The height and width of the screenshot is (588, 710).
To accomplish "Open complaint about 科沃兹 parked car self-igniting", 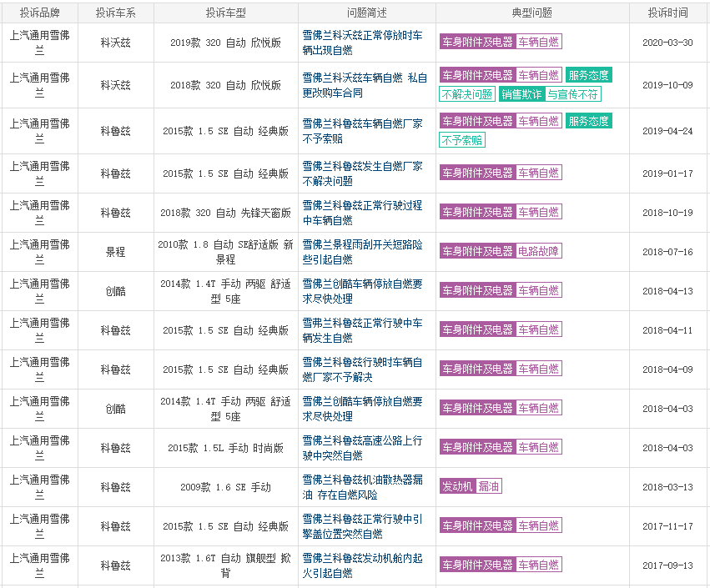I will tap(362, 43).
